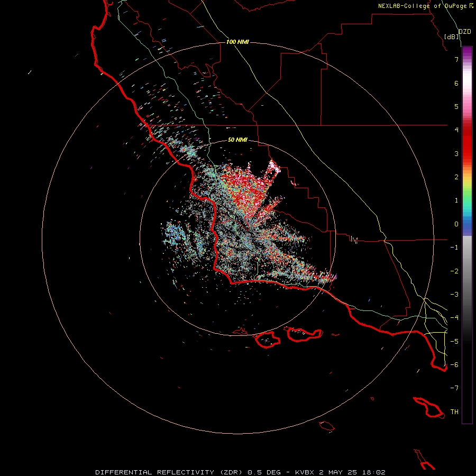The image size is (476, 476).
Task: Select the -6 value on color scale
Action: click(x=454, y=365)
